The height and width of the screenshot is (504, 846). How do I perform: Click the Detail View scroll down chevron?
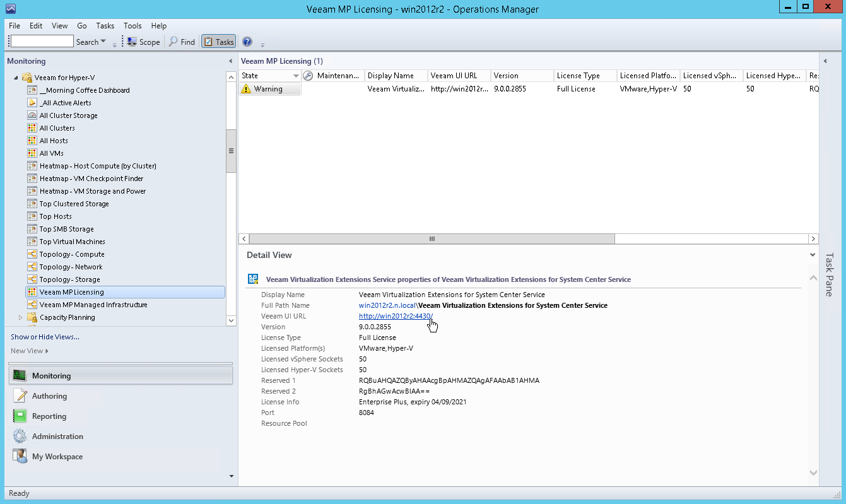coord(813,472)
